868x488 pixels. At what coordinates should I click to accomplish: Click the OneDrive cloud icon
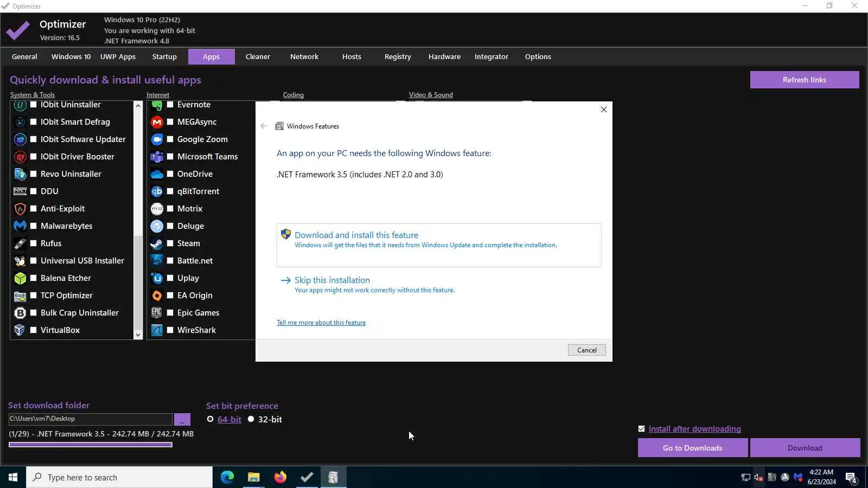[157, 174]
